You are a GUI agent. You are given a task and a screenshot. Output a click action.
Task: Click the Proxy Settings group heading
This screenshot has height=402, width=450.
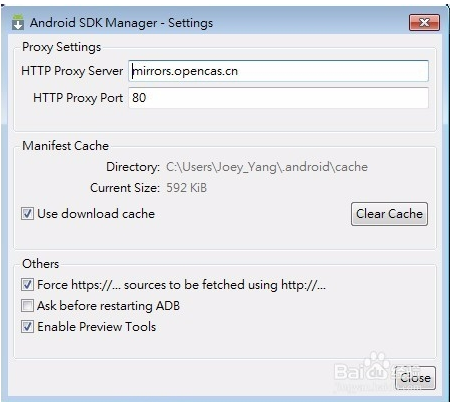tap(61, 47)
